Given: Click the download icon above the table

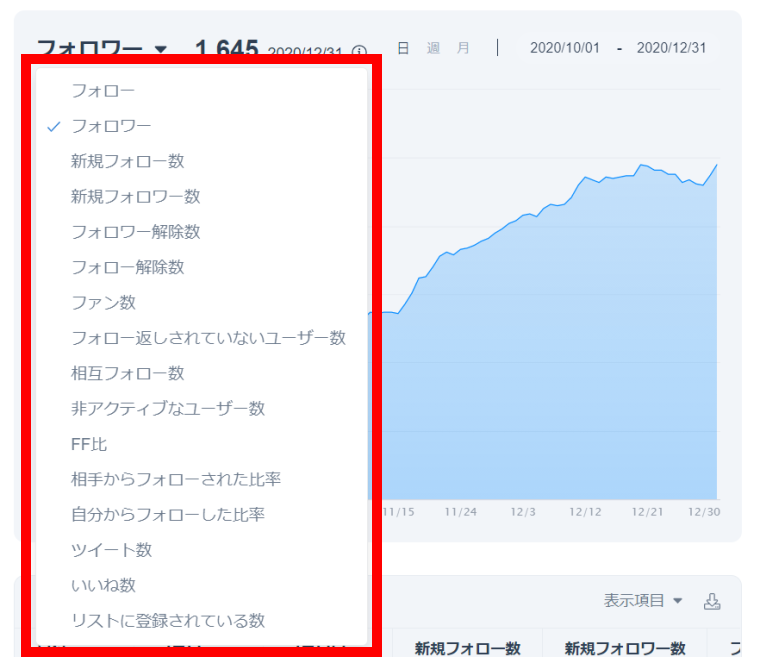Looking at the screenshot, I should 712,601.
